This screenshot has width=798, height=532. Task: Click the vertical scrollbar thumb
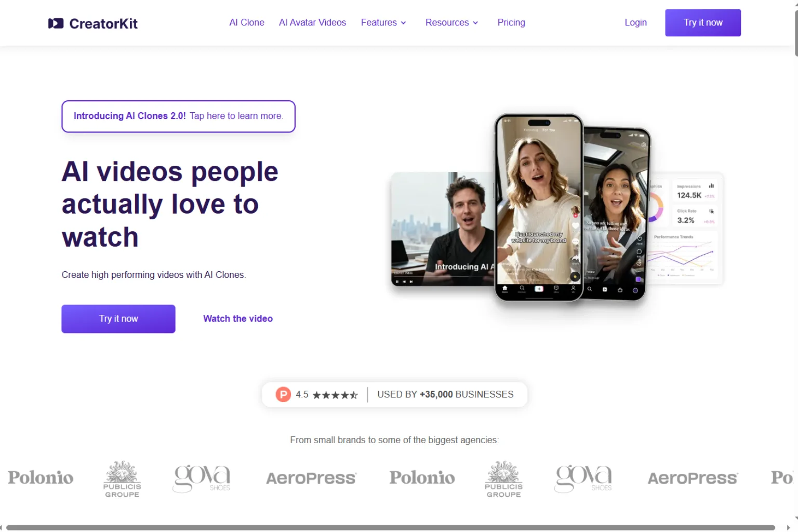(x=796, y=32)
